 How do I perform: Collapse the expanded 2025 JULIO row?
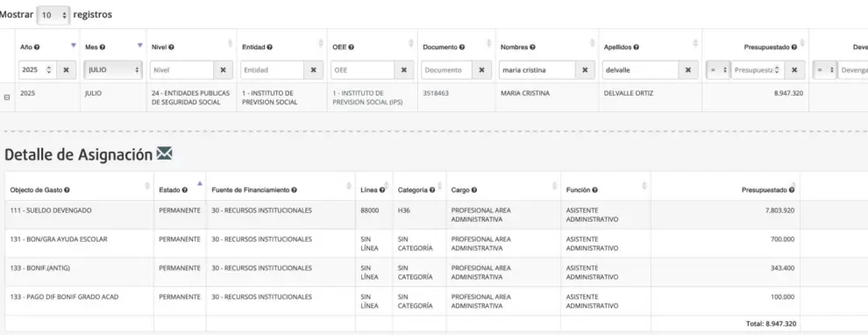coord(7,96)
